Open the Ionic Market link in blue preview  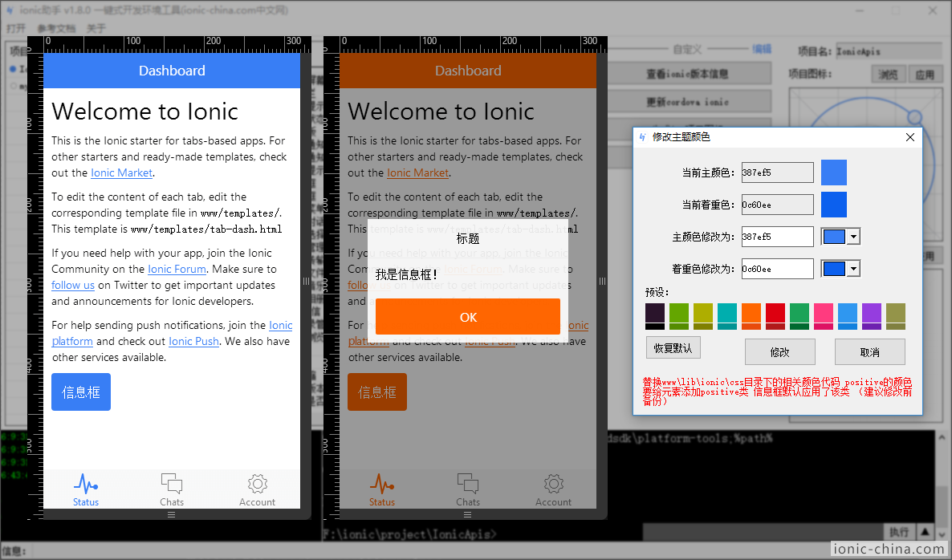(x=121, y=173)
